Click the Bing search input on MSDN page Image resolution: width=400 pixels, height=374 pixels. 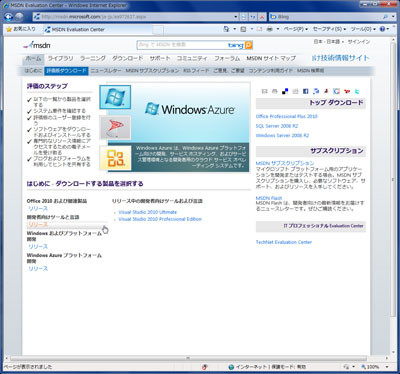tap(182, 45)
